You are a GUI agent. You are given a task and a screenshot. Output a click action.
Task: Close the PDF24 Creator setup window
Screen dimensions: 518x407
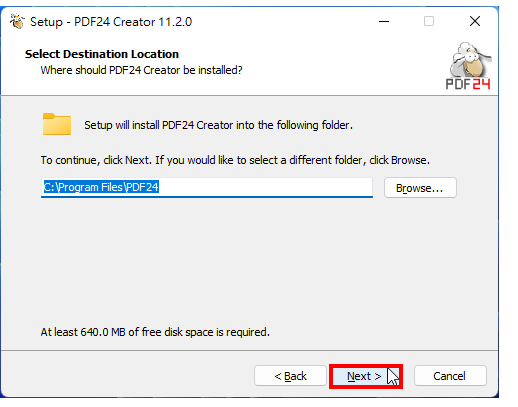click(x=475, y=22)
